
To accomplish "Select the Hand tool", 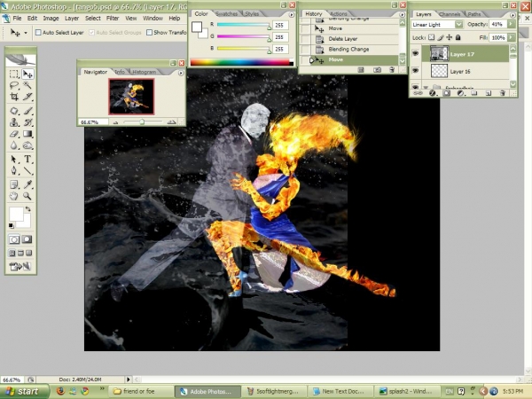I will point(14,196).
